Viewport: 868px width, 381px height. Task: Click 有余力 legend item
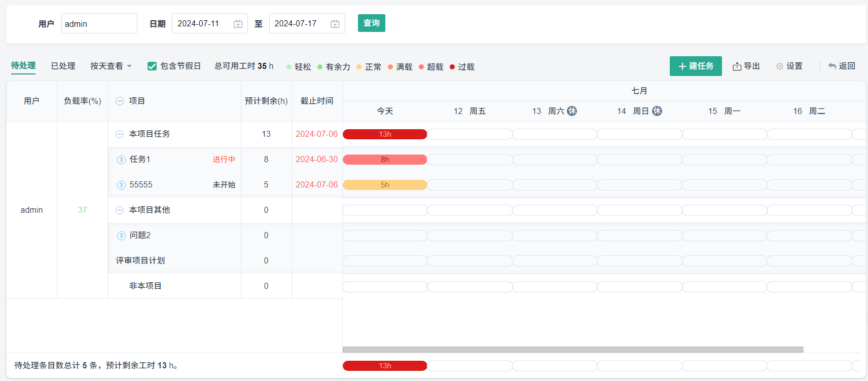pyautogui.click(x=334, y=67)
